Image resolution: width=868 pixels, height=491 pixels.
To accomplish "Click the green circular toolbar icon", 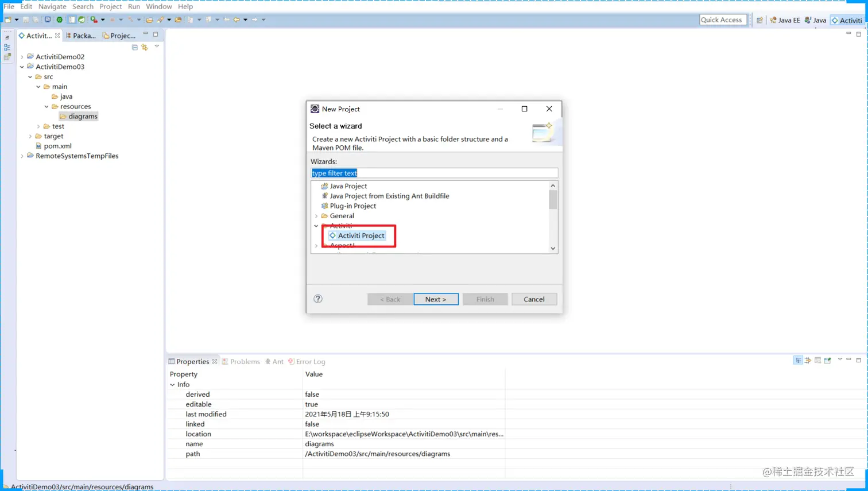I will (59, 20).
